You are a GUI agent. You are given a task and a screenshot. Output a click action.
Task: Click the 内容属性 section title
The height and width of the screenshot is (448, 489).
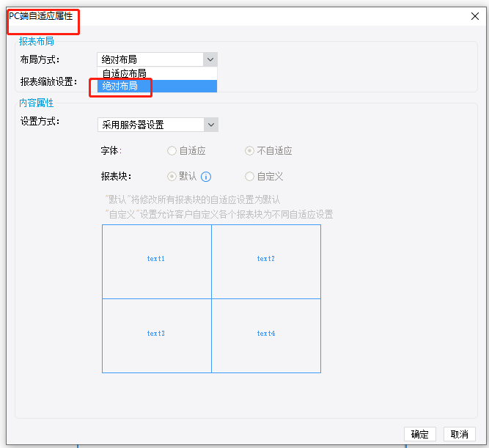point(37,103)
